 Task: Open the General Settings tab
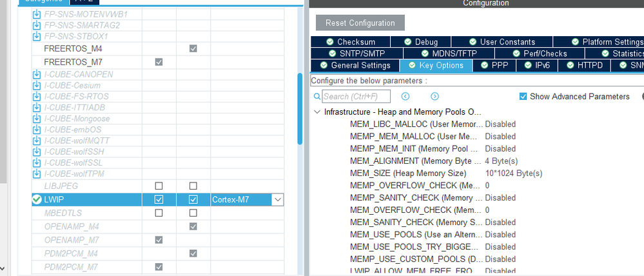point(355,65)
